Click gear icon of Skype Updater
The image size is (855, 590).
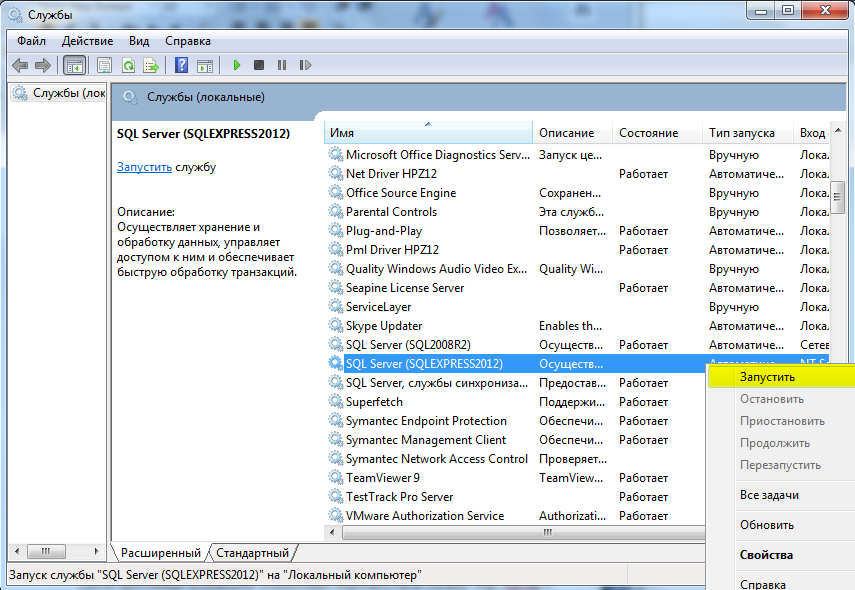335,326
